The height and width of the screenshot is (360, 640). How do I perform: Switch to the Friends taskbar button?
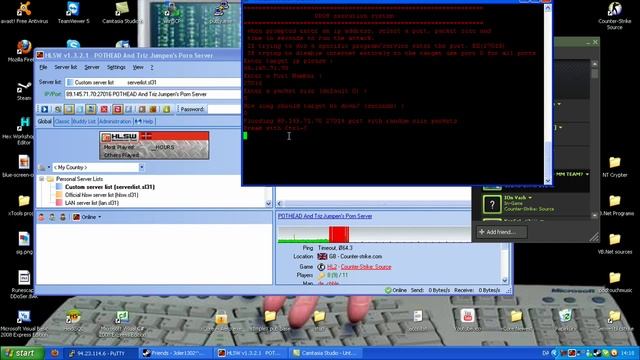pos(176,353)
